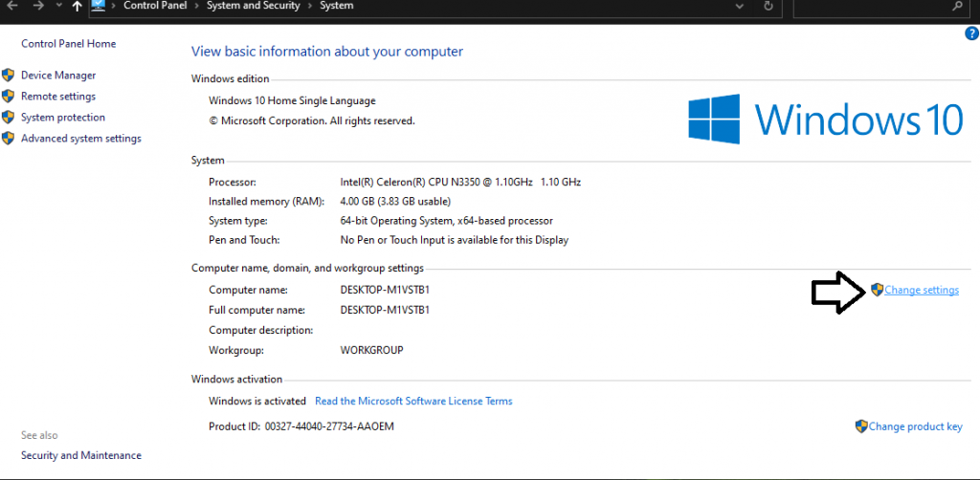Click the Computer name value DESKTOP-M1VSTB1
Viewport: 980px width, 480px height.
coord(385,291)
